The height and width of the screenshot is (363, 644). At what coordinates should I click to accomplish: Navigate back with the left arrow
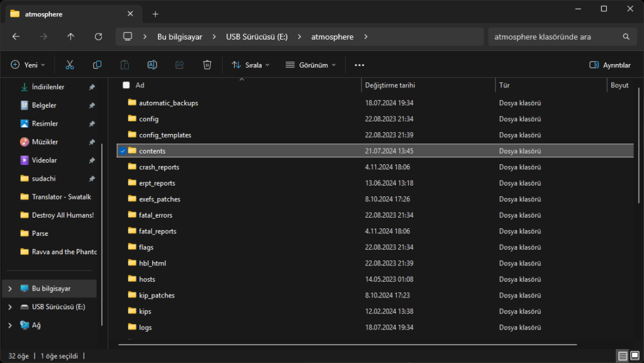tap(16, 36)
